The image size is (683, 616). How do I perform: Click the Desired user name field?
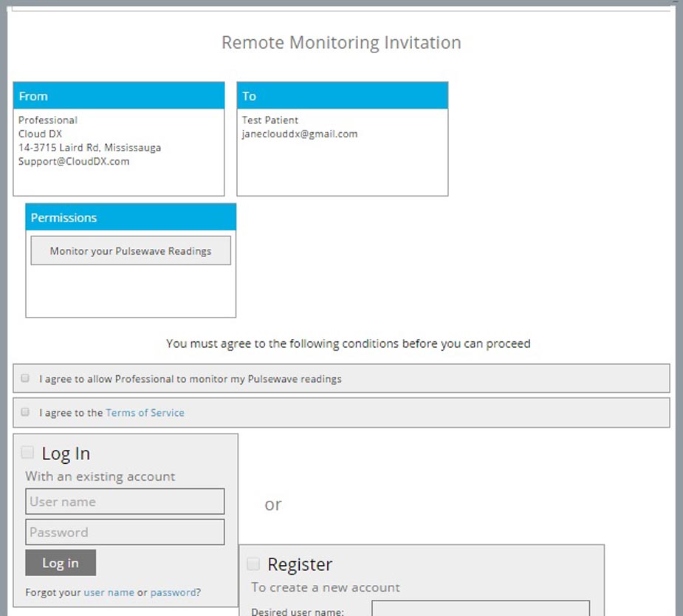[x=481, y=608]
